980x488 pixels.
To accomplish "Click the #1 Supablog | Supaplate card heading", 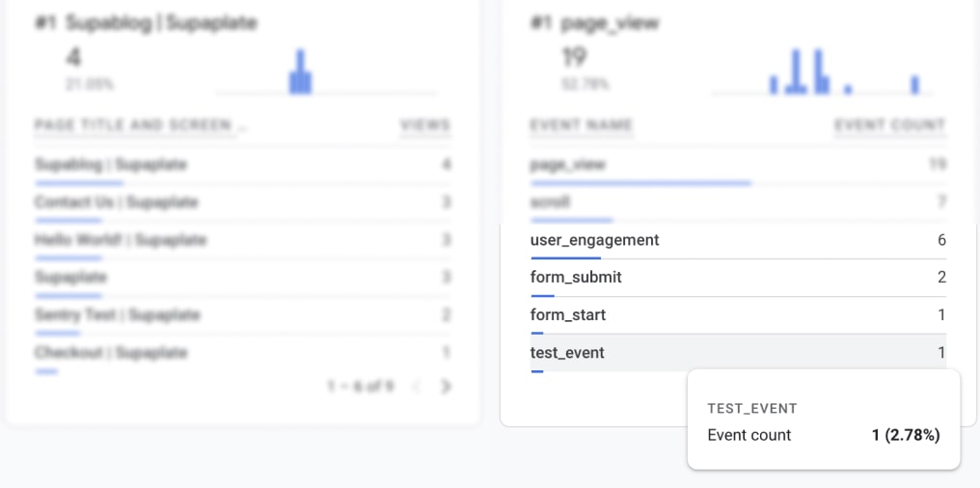I will (146, 24).
